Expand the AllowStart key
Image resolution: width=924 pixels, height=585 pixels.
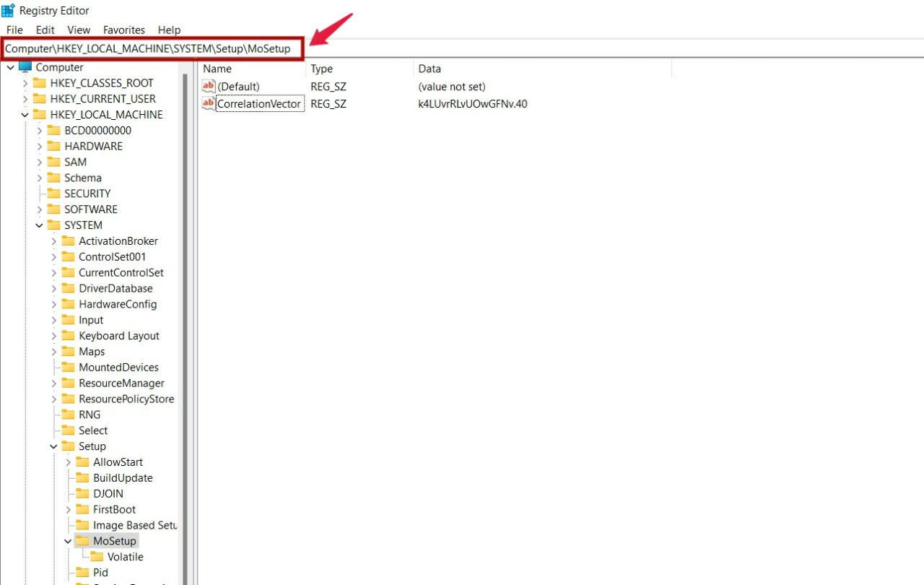tap(68, 463)
